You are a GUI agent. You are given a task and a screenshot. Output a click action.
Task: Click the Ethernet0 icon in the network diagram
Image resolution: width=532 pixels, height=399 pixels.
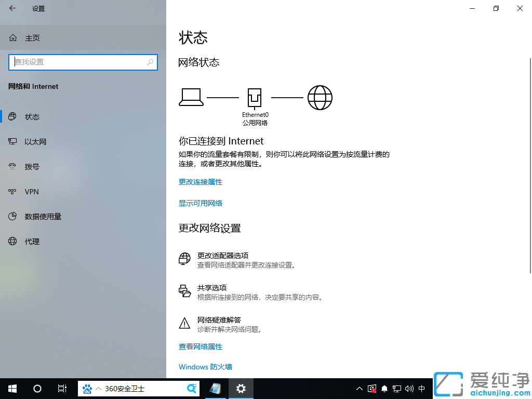click(255, 97)
